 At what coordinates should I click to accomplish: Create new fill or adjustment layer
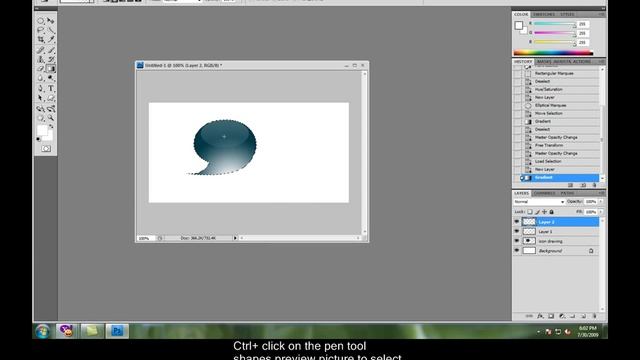pyautogui.click(x=562, y=316)
